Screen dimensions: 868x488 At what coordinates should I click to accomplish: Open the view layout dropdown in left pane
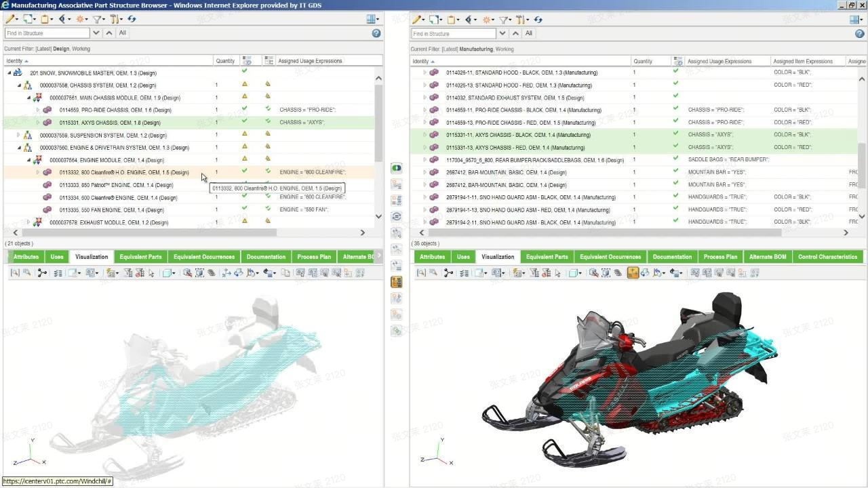[373, 19]
